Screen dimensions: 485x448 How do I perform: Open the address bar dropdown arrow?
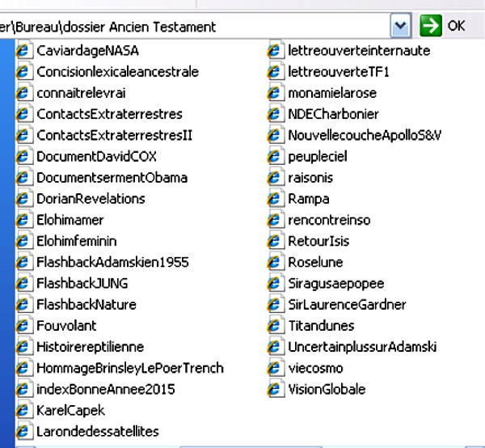point(400,26)
